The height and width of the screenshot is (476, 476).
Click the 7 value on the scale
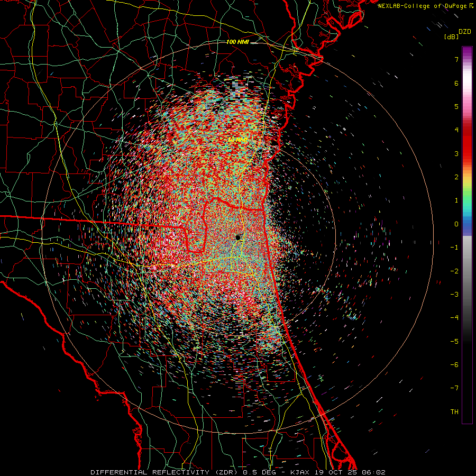(456, 59)
